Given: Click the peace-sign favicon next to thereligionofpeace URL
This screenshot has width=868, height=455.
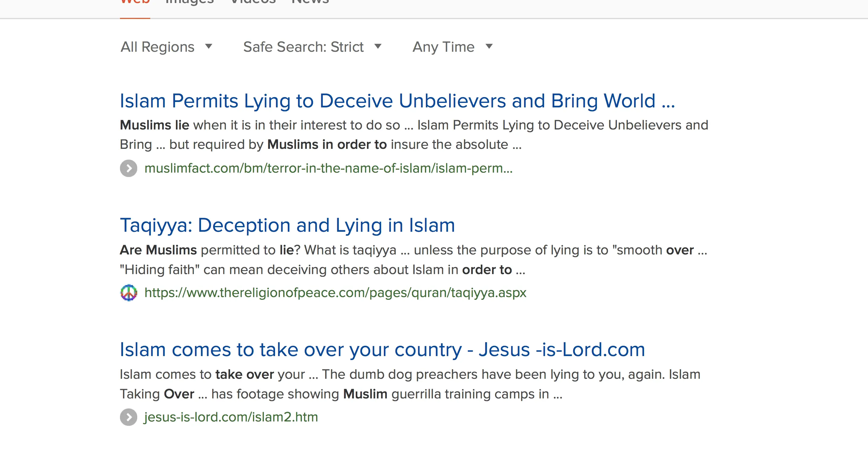Looking at the screenshot, I should tap(129, 293).
